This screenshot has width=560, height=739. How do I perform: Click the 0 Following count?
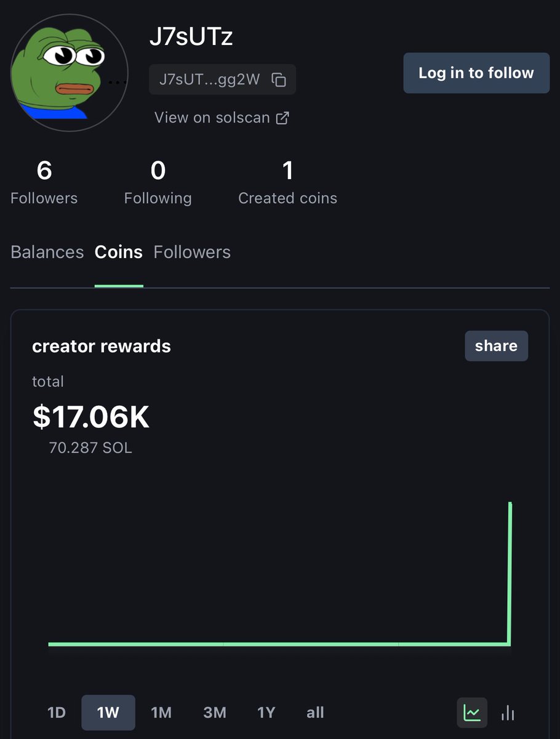click(158, 182)
